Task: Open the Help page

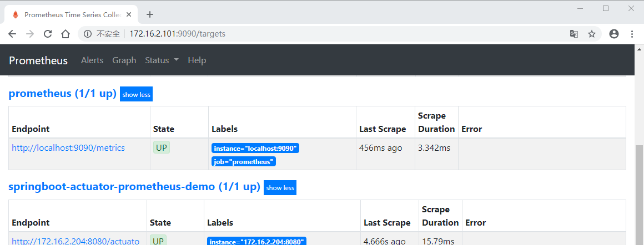Action: pyautogui.click(x=197, y=60)
